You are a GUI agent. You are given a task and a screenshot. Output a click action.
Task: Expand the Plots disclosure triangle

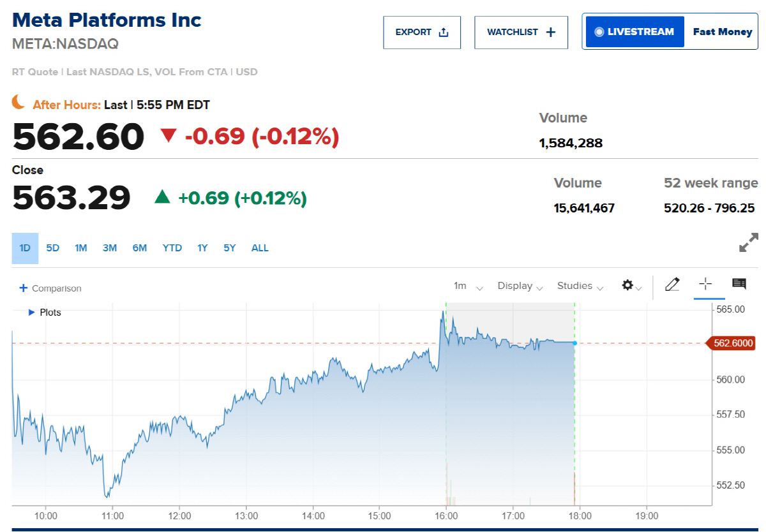pos(32,313)
